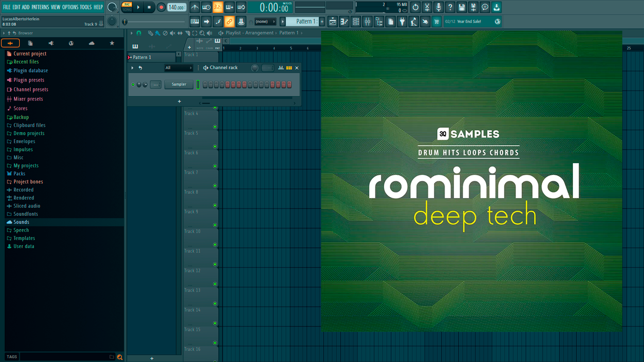This screenshot has height=362, width=644.
Task: Open the FL Studio help question mark icon
Action: point(450,7)
